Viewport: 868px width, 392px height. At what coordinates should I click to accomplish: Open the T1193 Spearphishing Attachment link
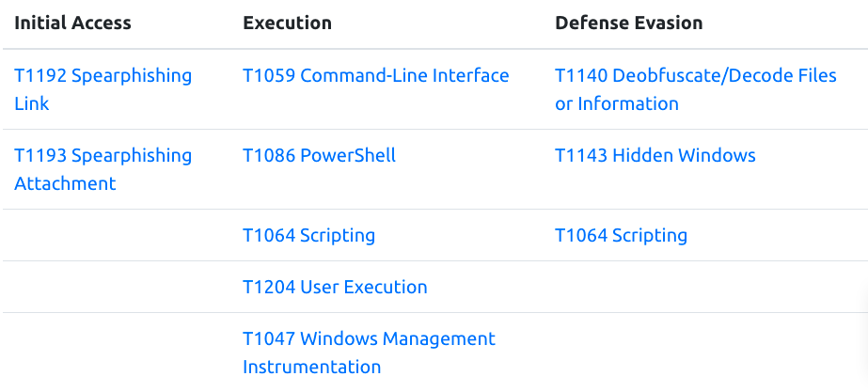(x=103, y=156)
